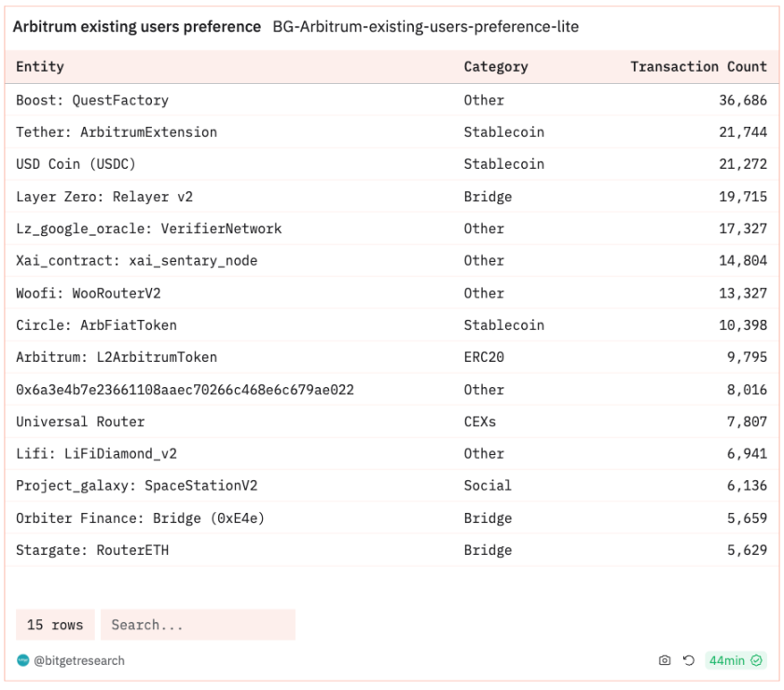
Task: Click the 15 rows indicator
Action: pos(55,625)
